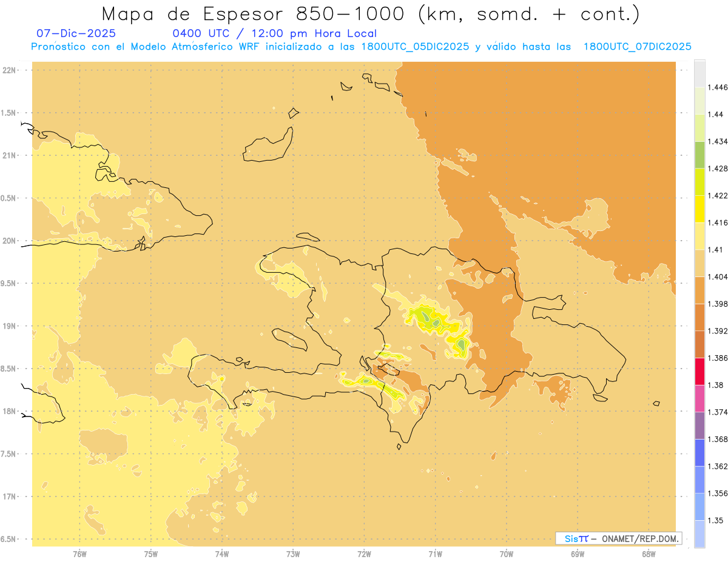Select the pink colorbar segment below 1.38
This screenshot has height=562, width=728.
pyautogui.click(x=699, y=398)
